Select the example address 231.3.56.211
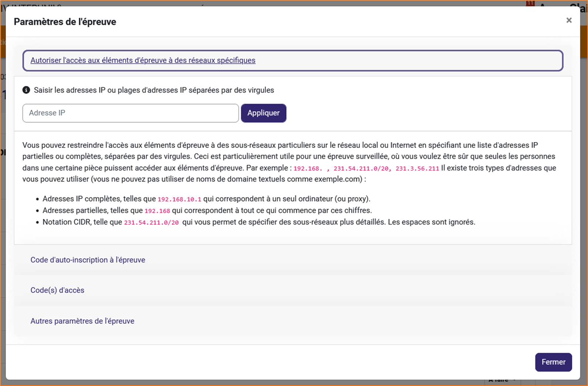Image resolution: width=588 pixels, height=386 pixels. click(417, 169)
